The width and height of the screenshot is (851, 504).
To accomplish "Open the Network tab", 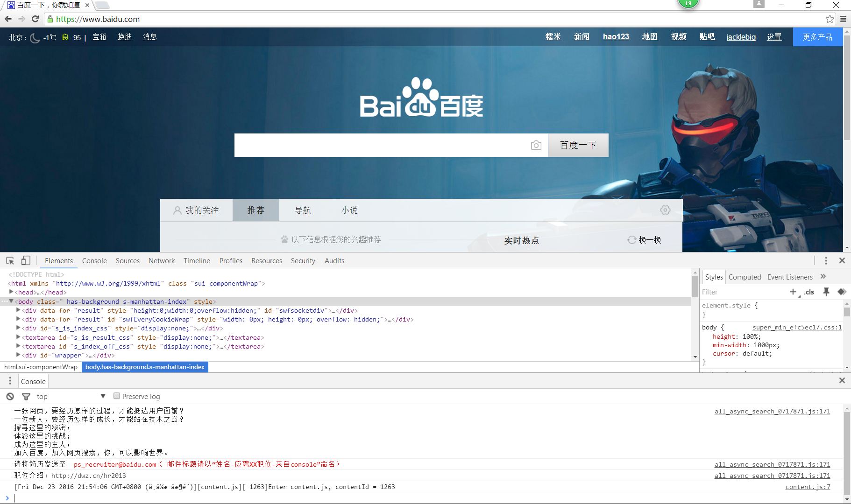I will click(162, 260).
